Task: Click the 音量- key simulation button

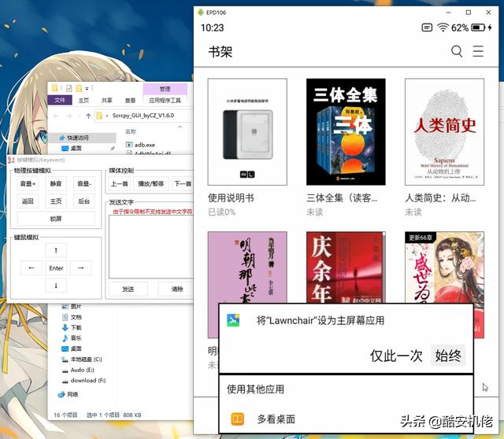Action: (x=84, y=183)
